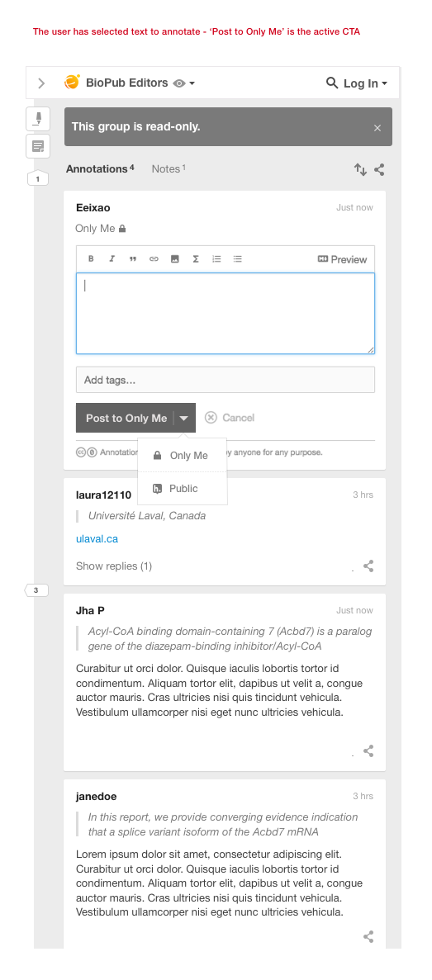The width and height of the screenshot is (432, 980).
Task: Click Jha P's quoted Acyl-CoA passage
Action: 230,639
